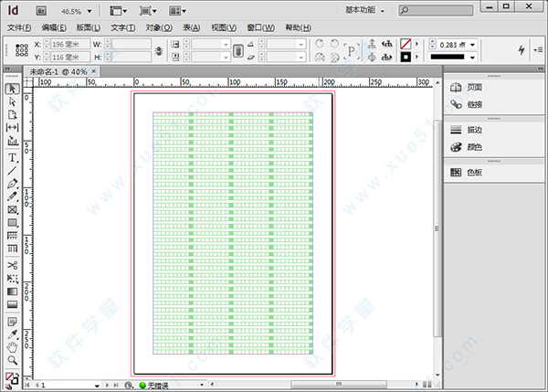Click the stroke color black swatch
Viewport: 548px width, 392px height.
pyautogui.click(x=406, y=57)
